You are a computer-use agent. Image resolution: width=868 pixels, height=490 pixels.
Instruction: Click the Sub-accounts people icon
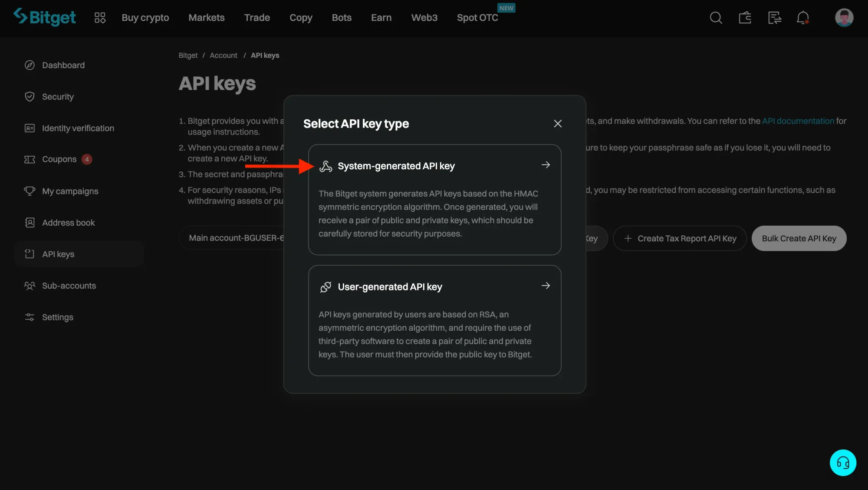coord(30,286)
